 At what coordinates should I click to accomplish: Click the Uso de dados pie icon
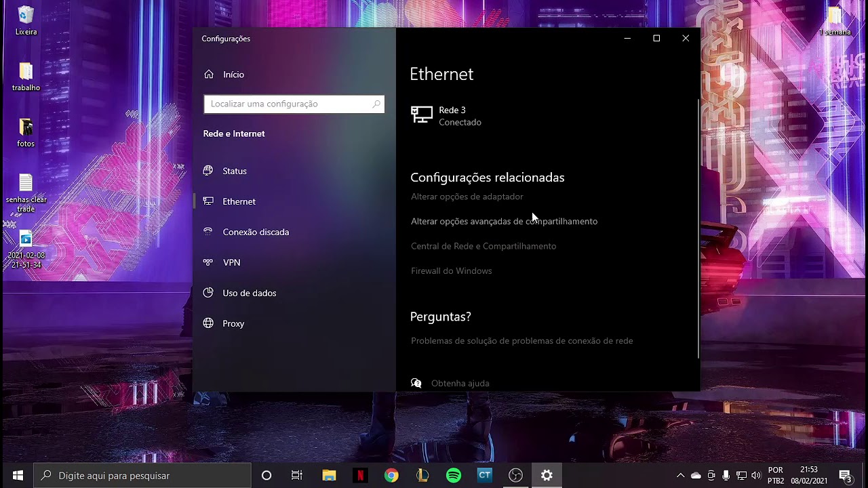(208, 293)
